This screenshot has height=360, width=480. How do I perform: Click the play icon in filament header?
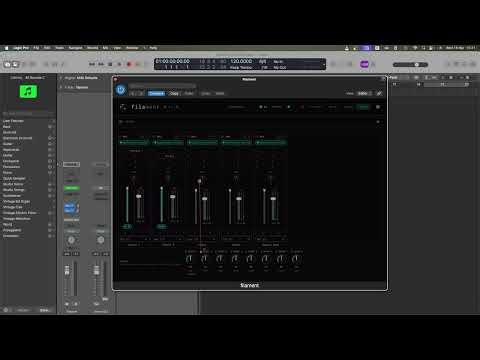click(x=289, y=107)
